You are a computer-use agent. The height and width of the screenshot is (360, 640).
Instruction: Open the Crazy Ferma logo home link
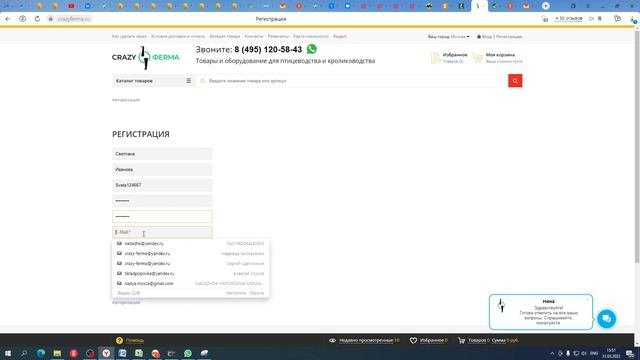point(145,58)
